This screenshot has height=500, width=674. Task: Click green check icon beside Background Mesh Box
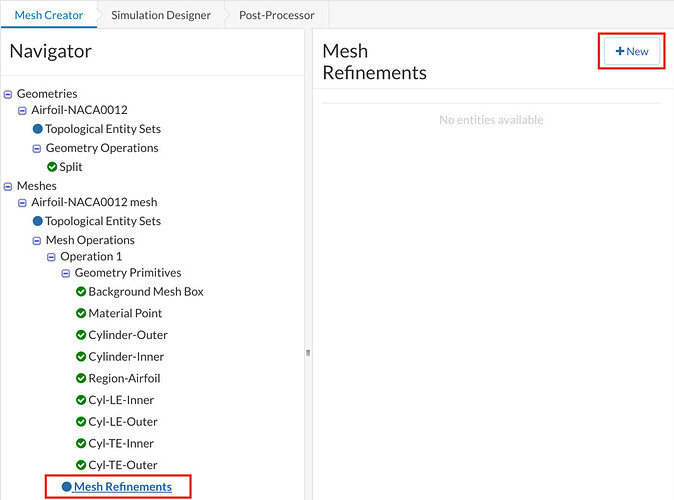click(x=81, y=292)
